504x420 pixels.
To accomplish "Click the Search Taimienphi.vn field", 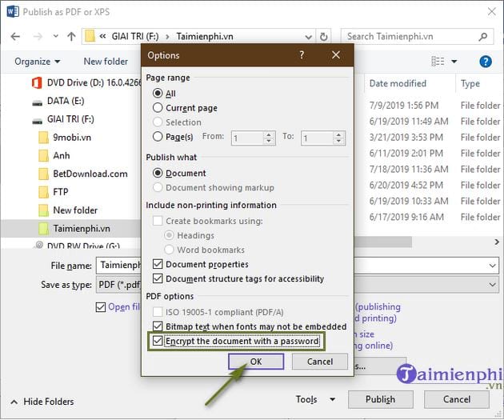I will tap(417, 37).
